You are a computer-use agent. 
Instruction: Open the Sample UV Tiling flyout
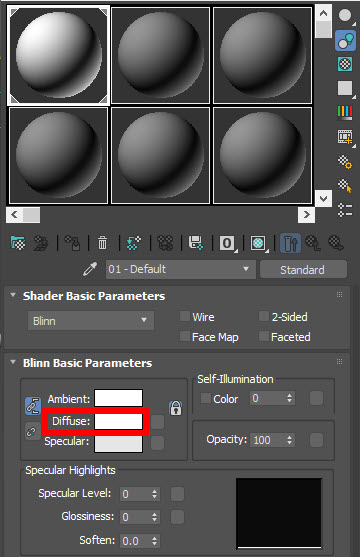[345, 88]
